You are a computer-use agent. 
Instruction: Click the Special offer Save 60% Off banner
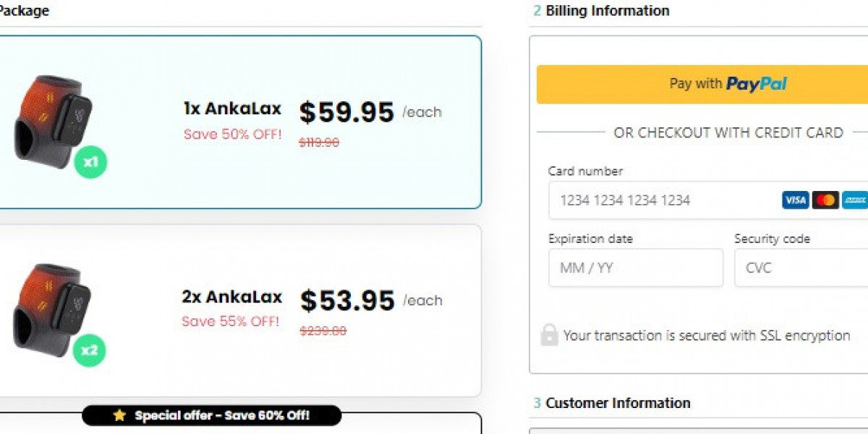coord(211,415)
